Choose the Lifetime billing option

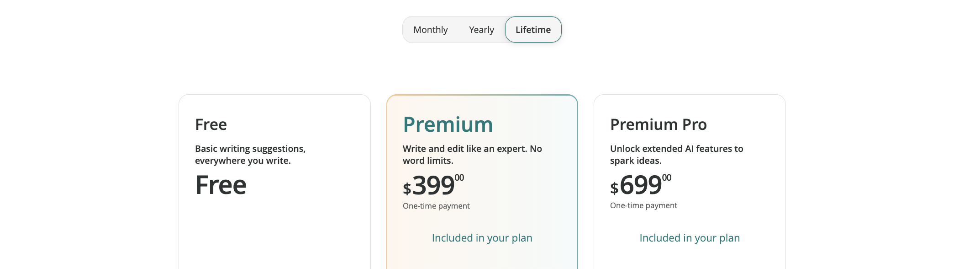pyautogui.click(x=533, y=30)
